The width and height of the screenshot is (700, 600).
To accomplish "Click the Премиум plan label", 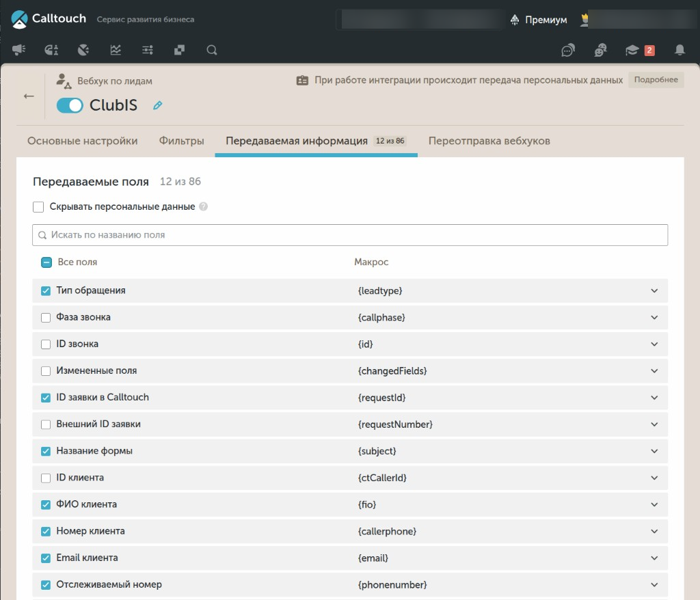I will (546, 20).
